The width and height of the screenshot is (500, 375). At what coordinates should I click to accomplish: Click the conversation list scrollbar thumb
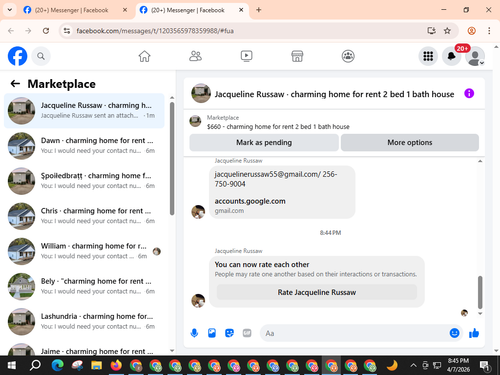click(172, 159)
